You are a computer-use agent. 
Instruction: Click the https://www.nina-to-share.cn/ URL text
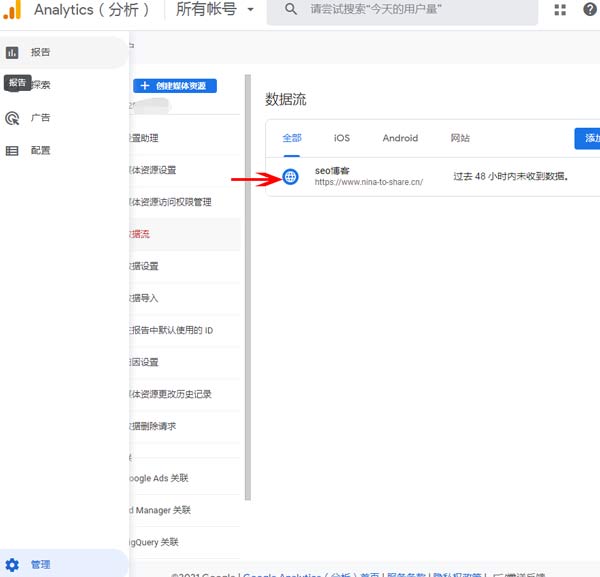coord(368,182)
